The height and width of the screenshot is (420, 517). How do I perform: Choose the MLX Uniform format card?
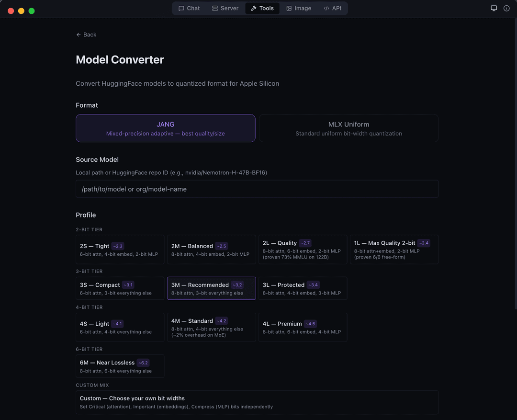[348, 128]
